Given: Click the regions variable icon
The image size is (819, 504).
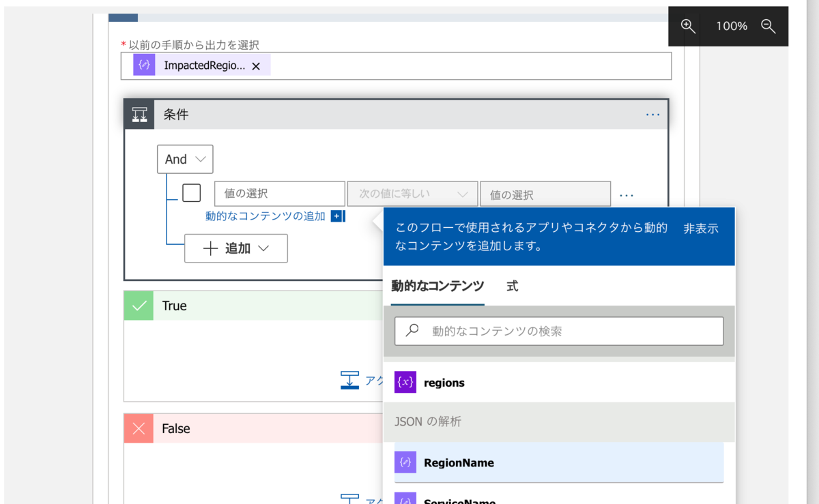Looking at the screenshot, I should pyautogui.click(x=405, y=383).
